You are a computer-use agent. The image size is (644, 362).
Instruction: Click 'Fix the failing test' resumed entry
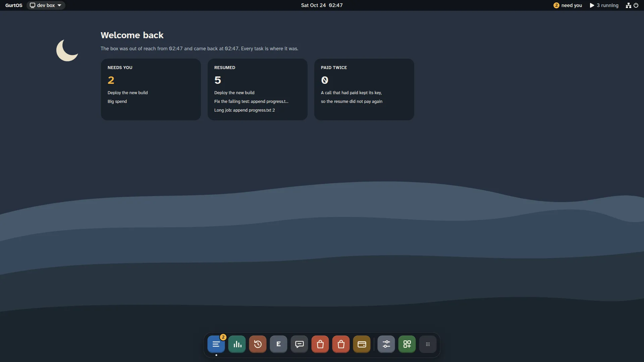point(251,102)
